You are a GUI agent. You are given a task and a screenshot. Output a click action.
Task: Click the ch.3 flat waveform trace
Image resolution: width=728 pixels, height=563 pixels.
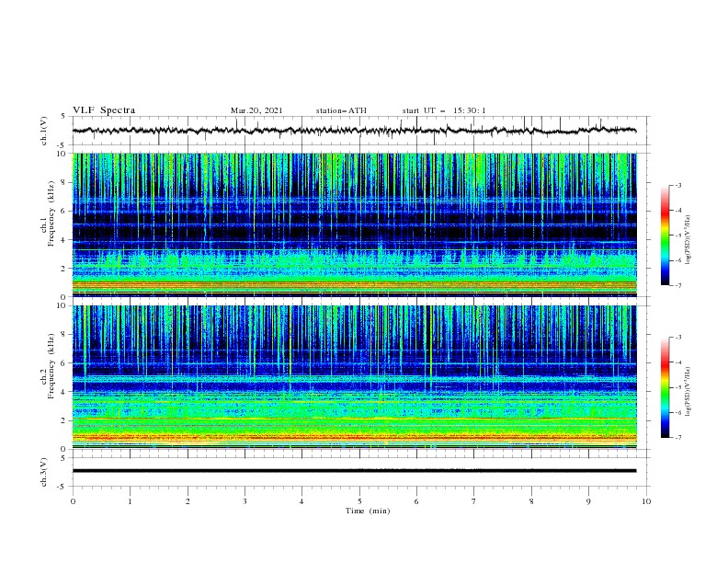point(354,471)
